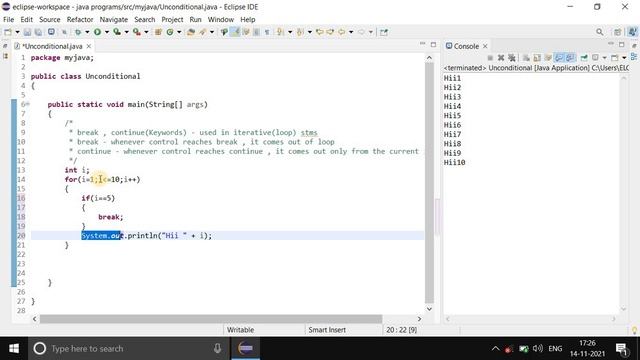
Task: Toggle Block Selection Mode
Action: pos(256,32)
